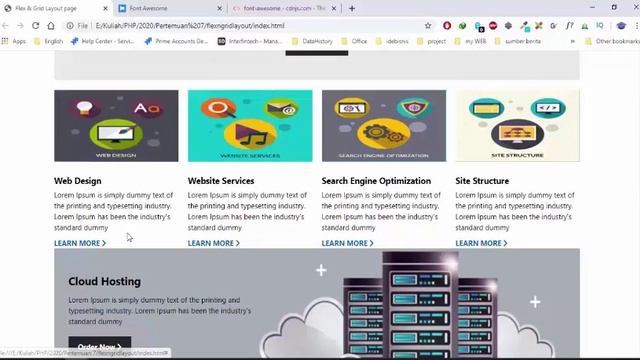Select the Flex & Grid Layout page tab
Screen dimensions: 640x360
click(x=55, y=8)
